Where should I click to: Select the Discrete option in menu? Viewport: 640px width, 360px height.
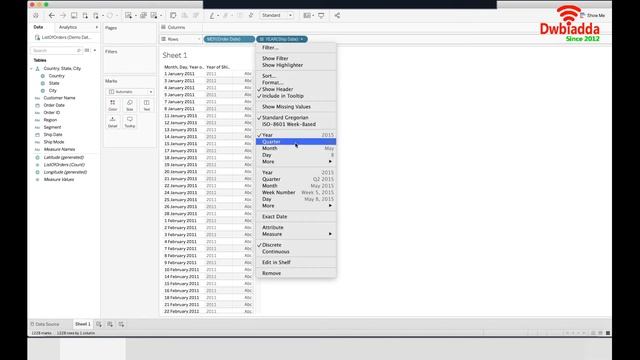272,245
